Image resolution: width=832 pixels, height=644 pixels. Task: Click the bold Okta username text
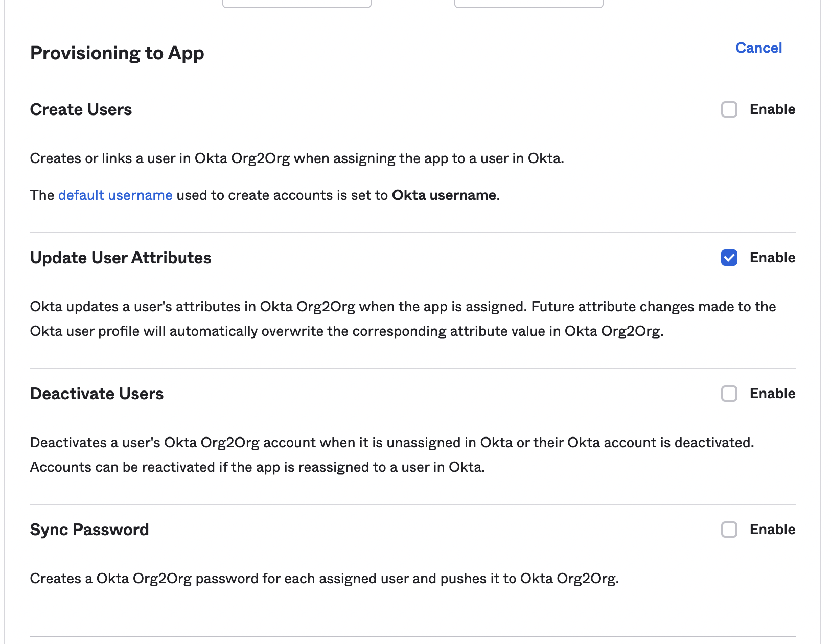[x=444, y=195]
